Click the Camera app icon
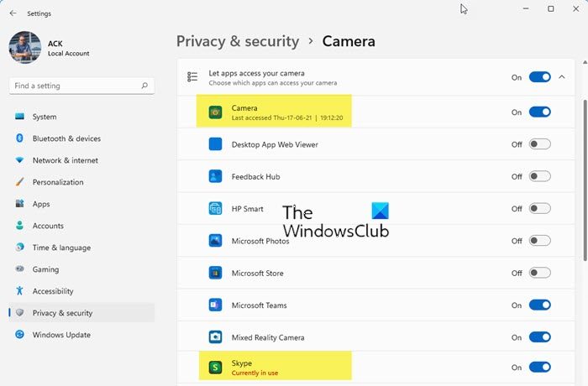 click(x=215, y=112)
